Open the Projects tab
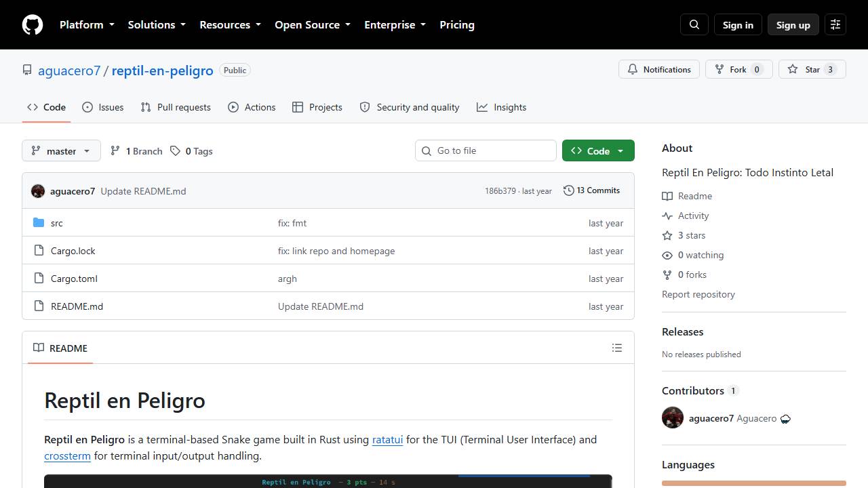The height and width of the screenshot is (488, 868). 317,107
